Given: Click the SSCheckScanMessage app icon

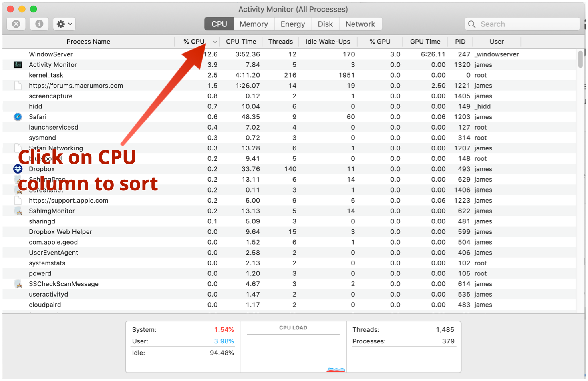Looking at the screenshot, I should 18,284.
